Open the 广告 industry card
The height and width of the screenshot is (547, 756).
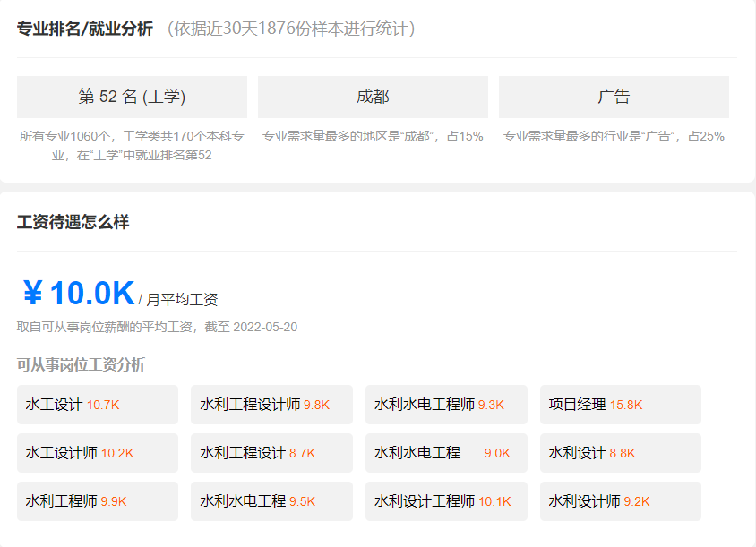(614, 97)
